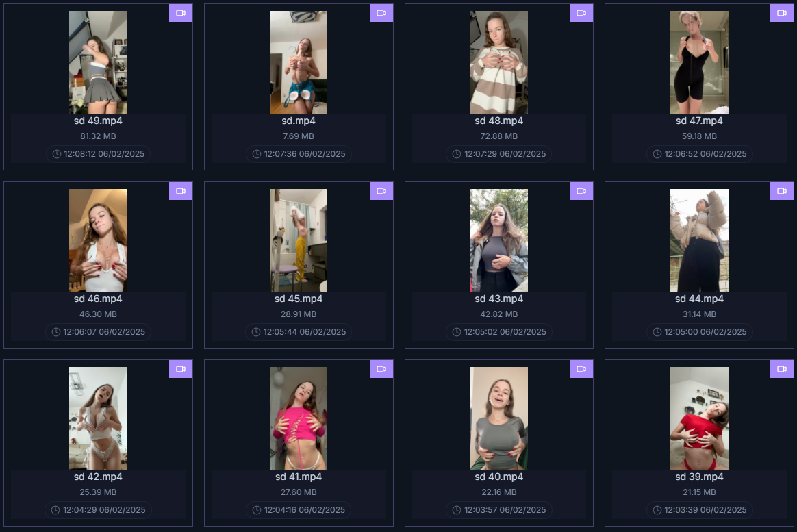Screen dimensions: 797x532
Task: Click the video icon on sd 43.mp4 card
Action: pos(581,191)
